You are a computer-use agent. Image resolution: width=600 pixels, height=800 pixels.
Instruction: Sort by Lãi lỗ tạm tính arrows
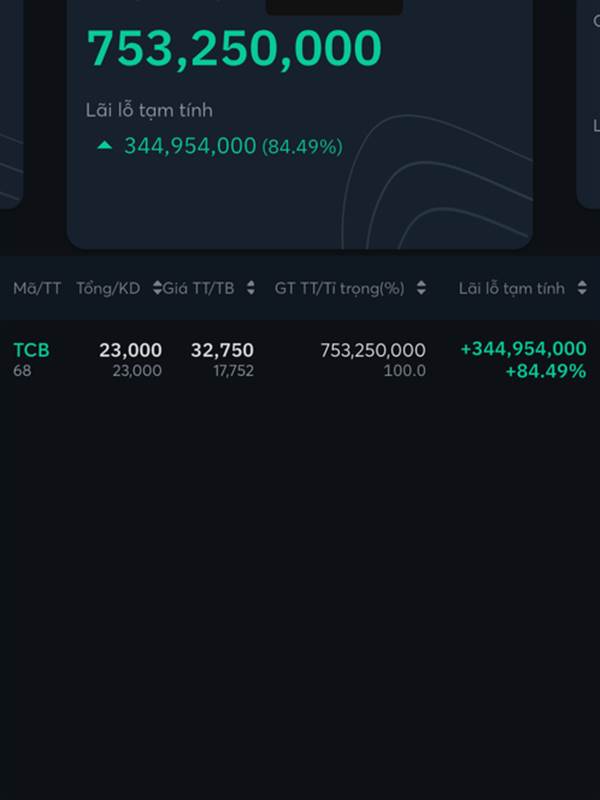click(582, 288)
